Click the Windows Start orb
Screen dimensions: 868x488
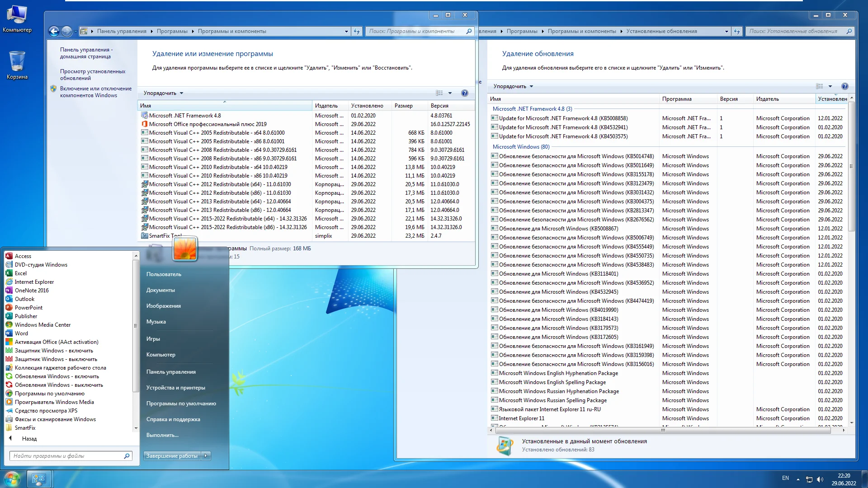[12, 478]
